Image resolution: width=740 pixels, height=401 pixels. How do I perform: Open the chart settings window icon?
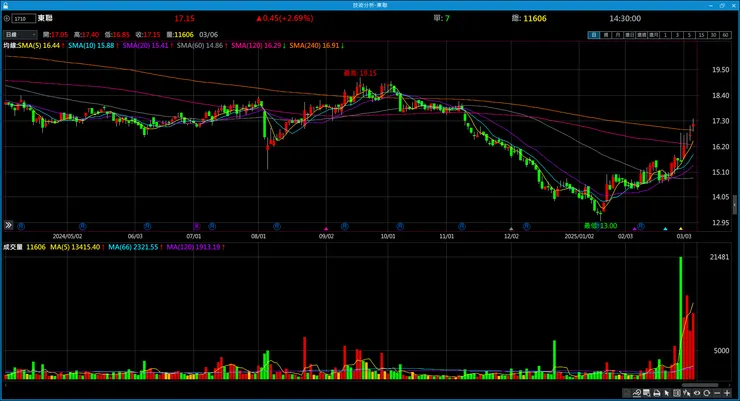tap(647, 393)
